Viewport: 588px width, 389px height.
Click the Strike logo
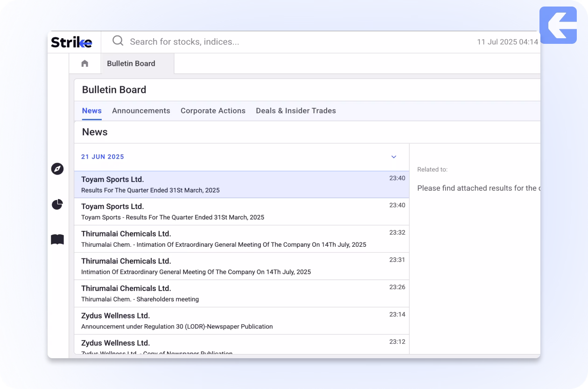[71, 42]
